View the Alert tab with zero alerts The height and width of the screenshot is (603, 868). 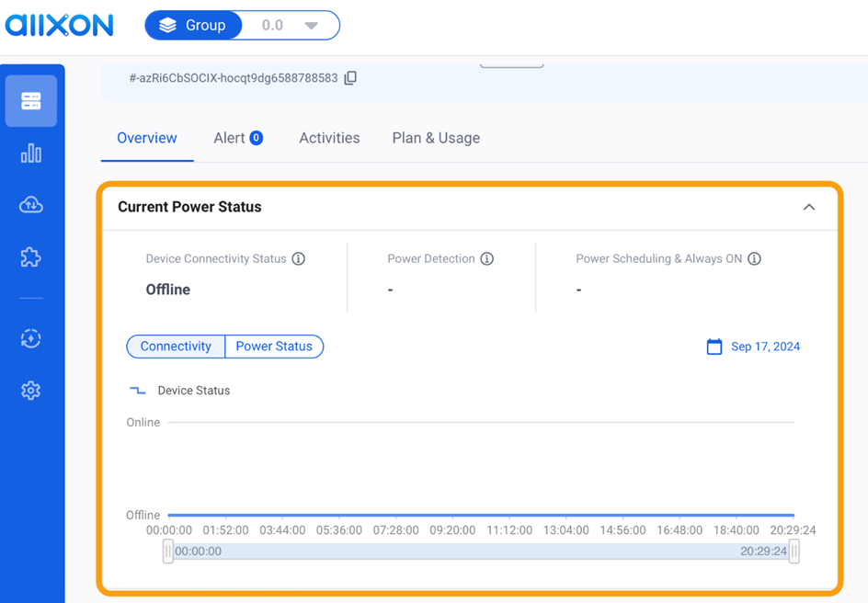pos(237,138)
